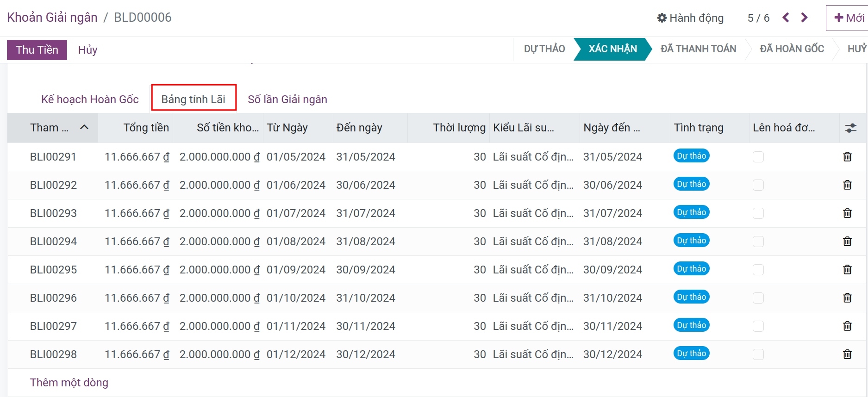Open the Hành động gear menu
This screenshot has width=868, height=397.
click(x=690, y=18)
